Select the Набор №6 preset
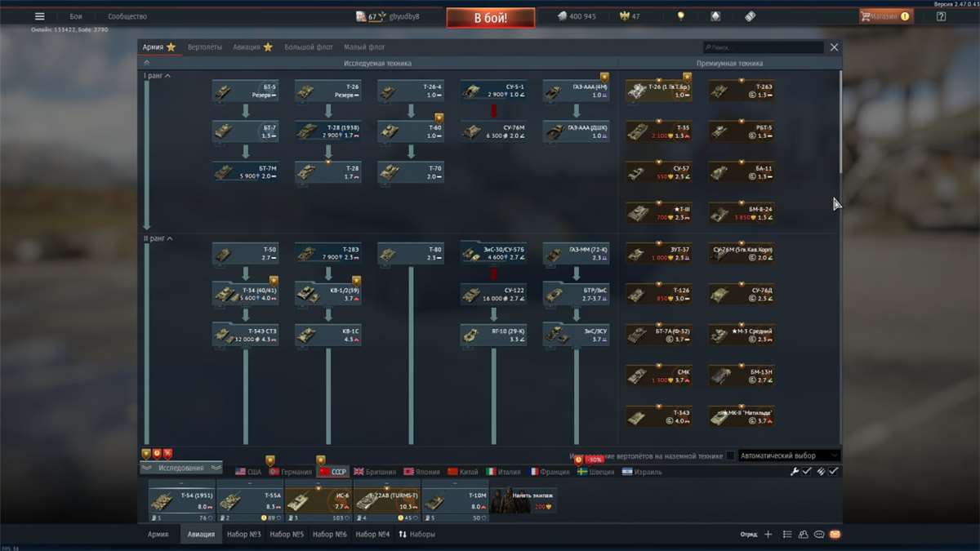This screenshot has width=980, height=551. [x=330, y=535]
